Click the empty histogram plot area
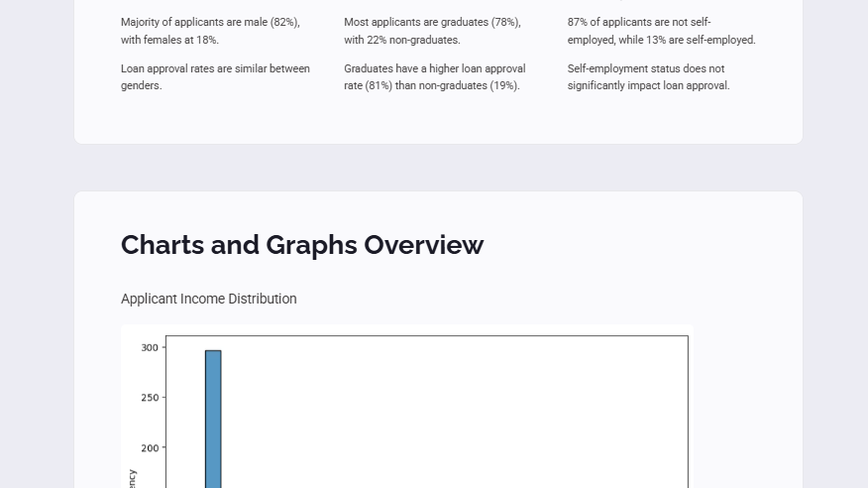The width and height of the screenshot is (868, 488). pos(454,412)
